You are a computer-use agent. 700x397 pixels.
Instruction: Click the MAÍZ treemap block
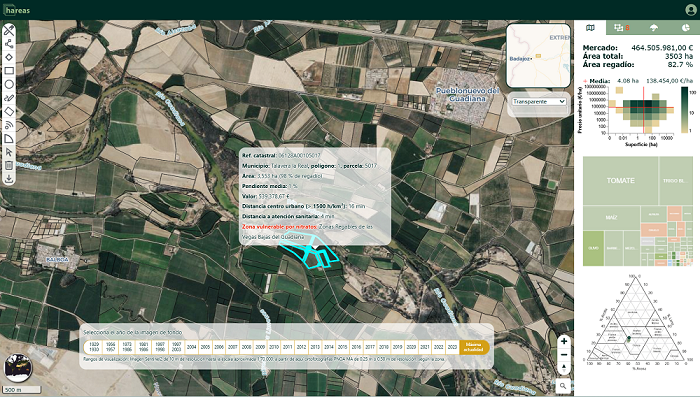click(611, 217)
